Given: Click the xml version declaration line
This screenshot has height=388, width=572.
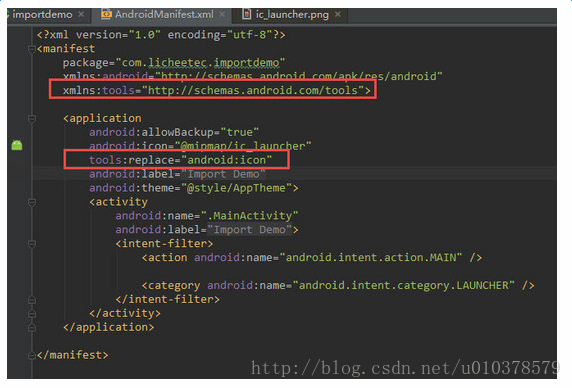Looking at the screenshot, I should point(161,35).
